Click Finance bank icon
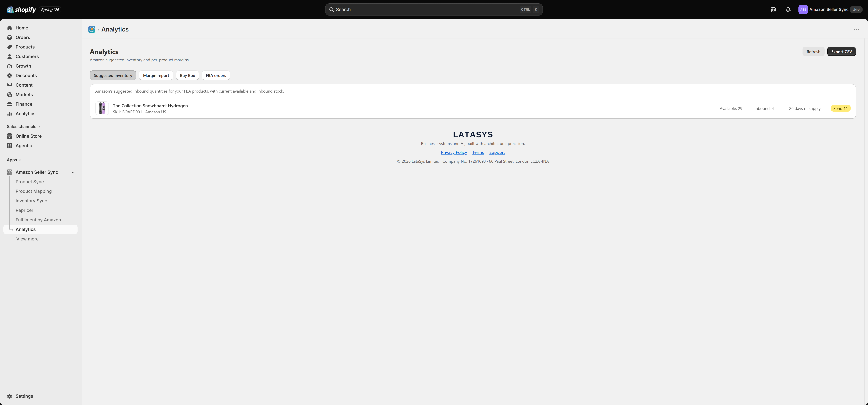Screen dimensions: 868x405 (x=9, y=104)
